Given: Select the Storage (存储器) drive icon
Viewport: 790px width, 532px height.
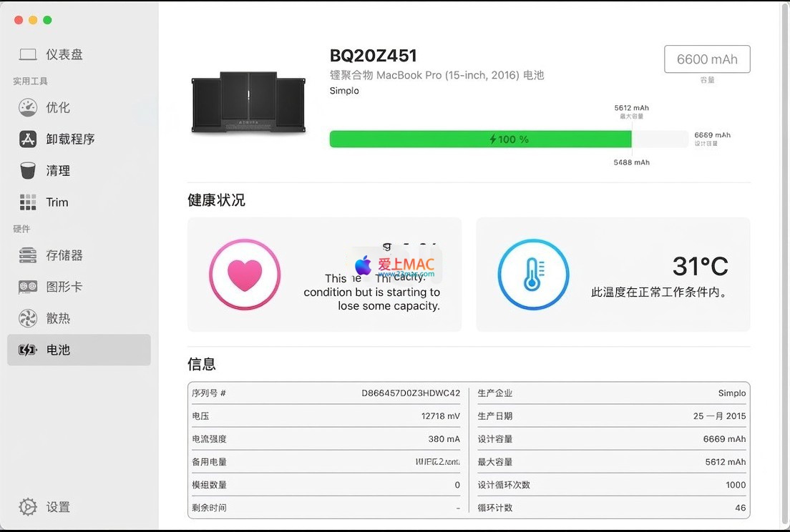Looking at the screenshot, I should [28, 255].
